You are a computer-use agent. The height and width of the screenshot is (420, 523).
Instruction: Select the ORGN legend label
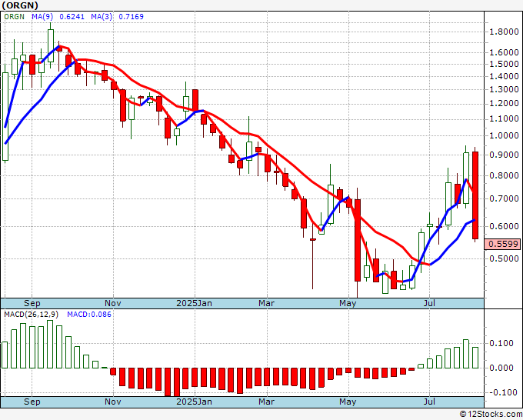[x=15, y=16]
